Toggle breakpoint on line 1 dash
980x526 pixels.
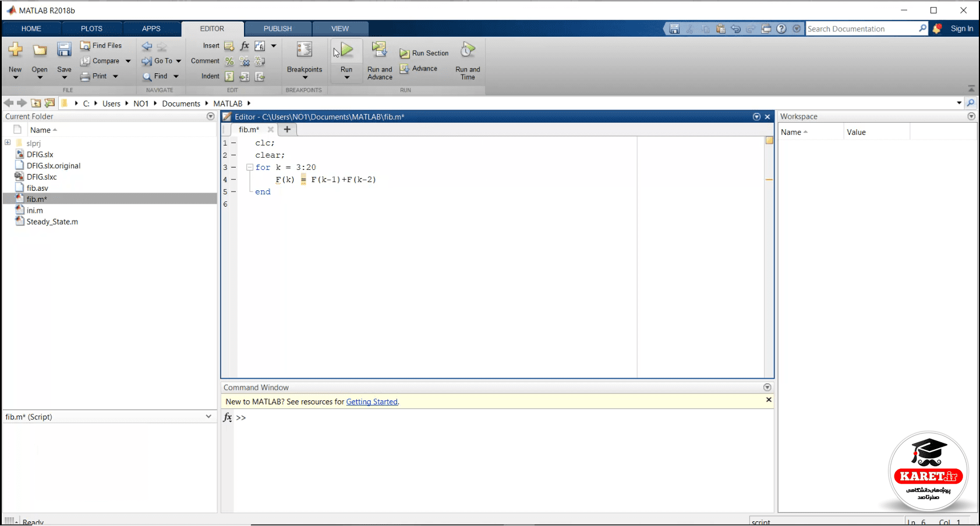point(233,143)
